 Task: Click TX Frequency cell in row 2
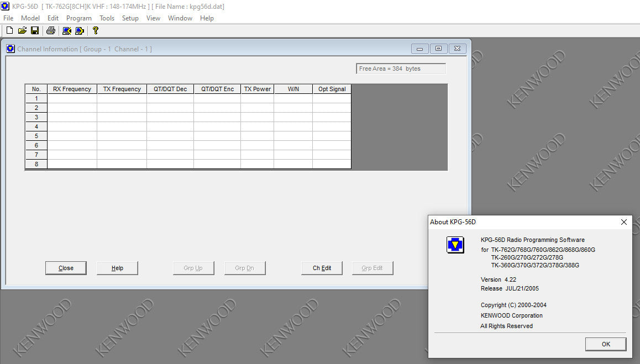(x=122, y=108)
